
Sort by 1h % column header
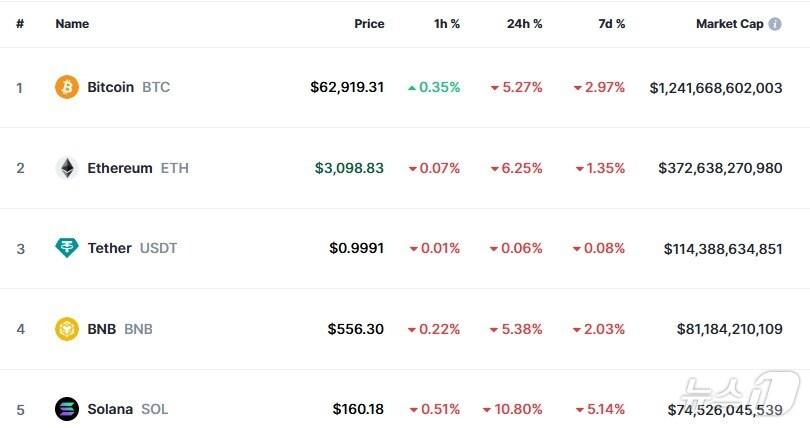[445, 24]
